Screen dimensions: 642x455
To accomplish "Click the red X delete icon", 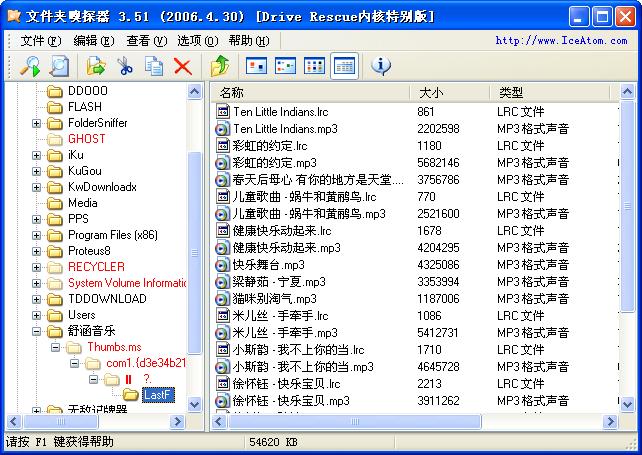I will 183,66.
